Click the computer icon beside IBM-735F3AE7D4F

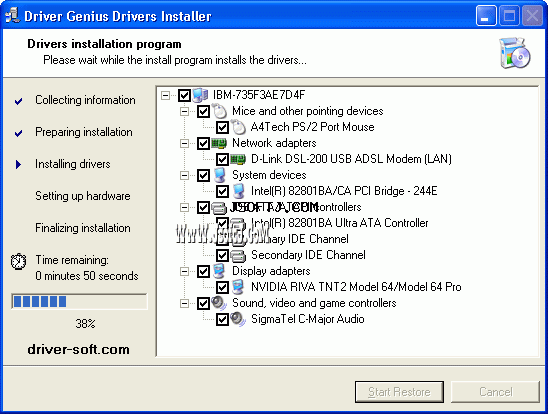(x=201, y=95)
